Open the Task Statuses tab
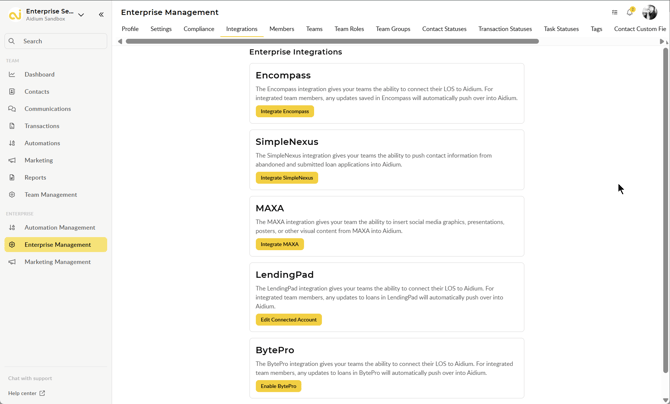Image resolution: width=670 pixels, height=404 pixels. pos(561,29)
